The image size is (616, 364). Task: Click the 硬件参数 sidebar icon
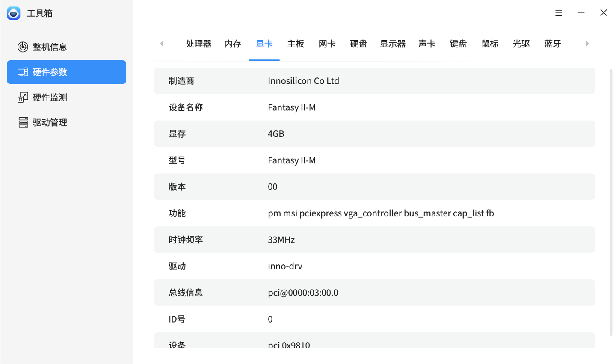(23, 72)
